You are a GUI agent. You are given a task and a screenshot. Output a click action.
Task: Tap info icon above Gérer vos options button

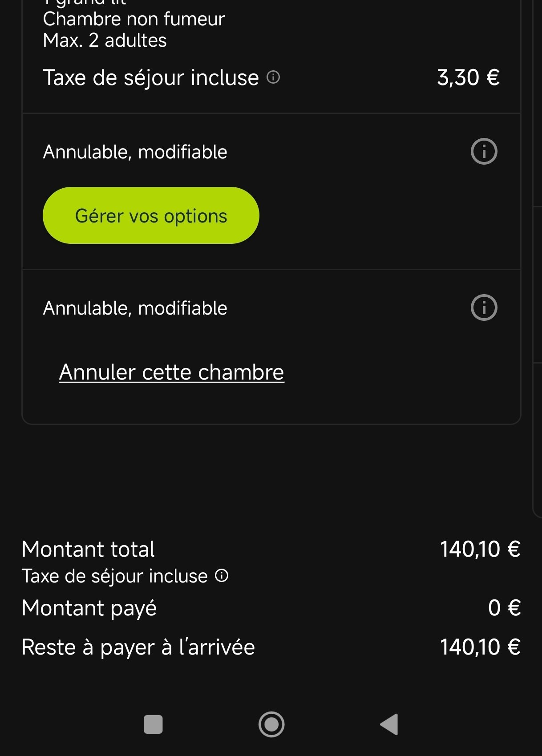click(484, 152)
